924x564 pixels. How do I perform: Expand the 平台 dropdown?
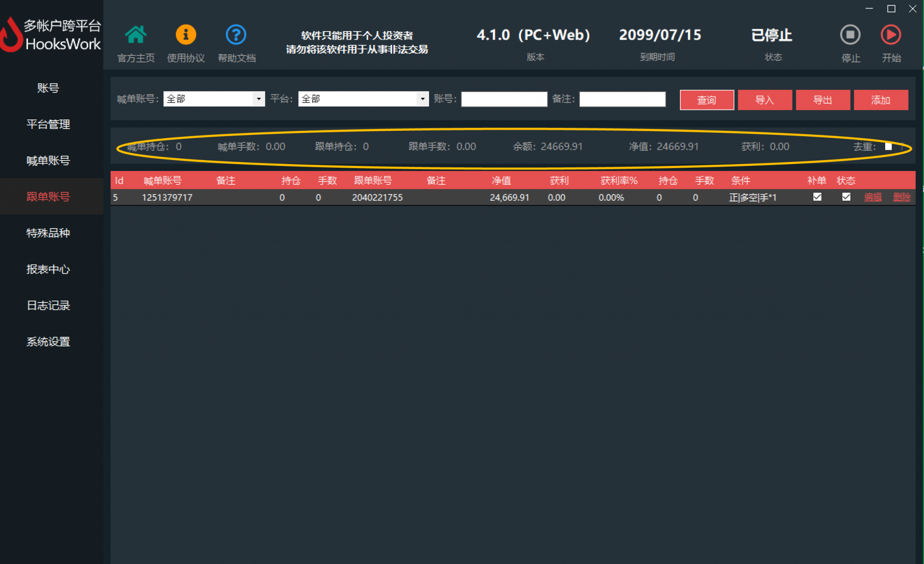422,99
